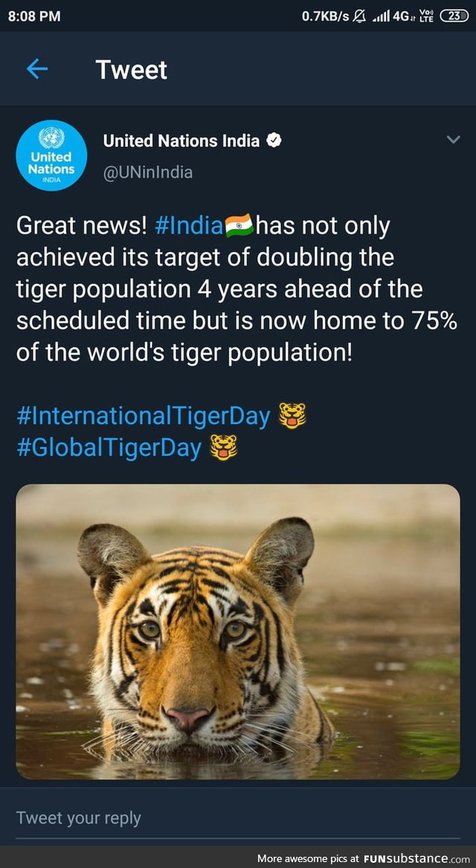The image size is (476, 868).
Task: Tap the battery indicator in status bar
Action: [454, 16]
